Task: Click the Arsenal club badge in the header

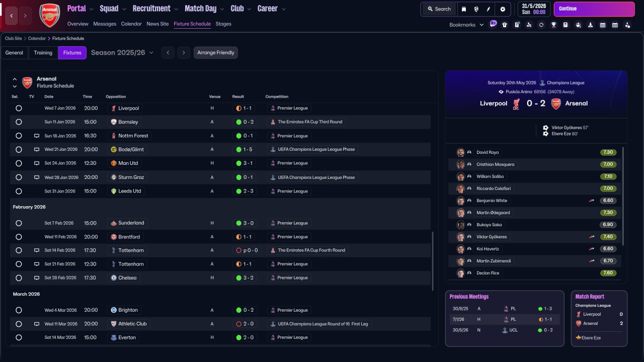Action: click(49, 15)
